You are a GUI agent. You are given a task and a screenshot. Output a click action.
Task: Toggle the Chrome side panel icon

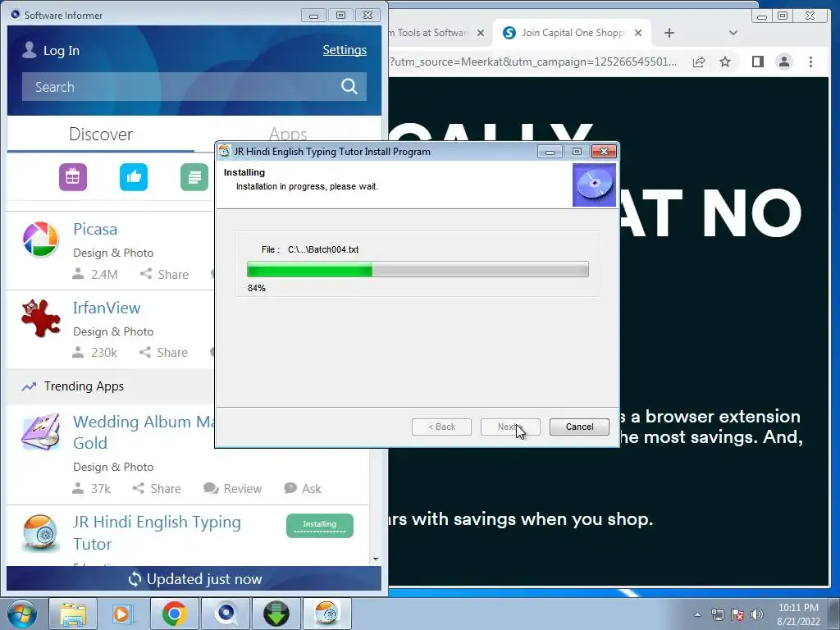click(757, 62)
